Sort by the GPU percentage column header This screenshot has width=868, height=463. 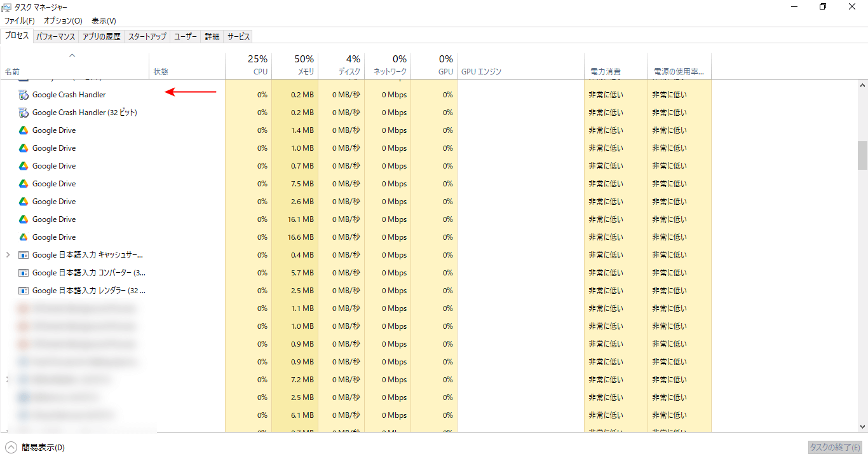(x=434, y=65)
